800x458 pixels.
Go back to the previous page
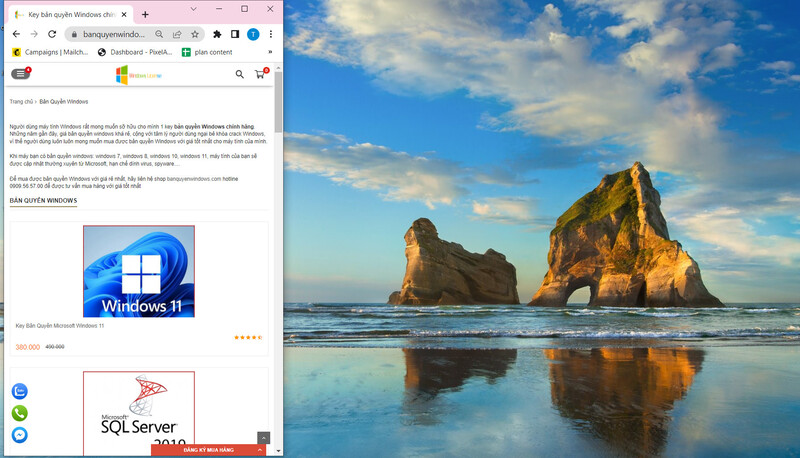click(x=16, y=34)
